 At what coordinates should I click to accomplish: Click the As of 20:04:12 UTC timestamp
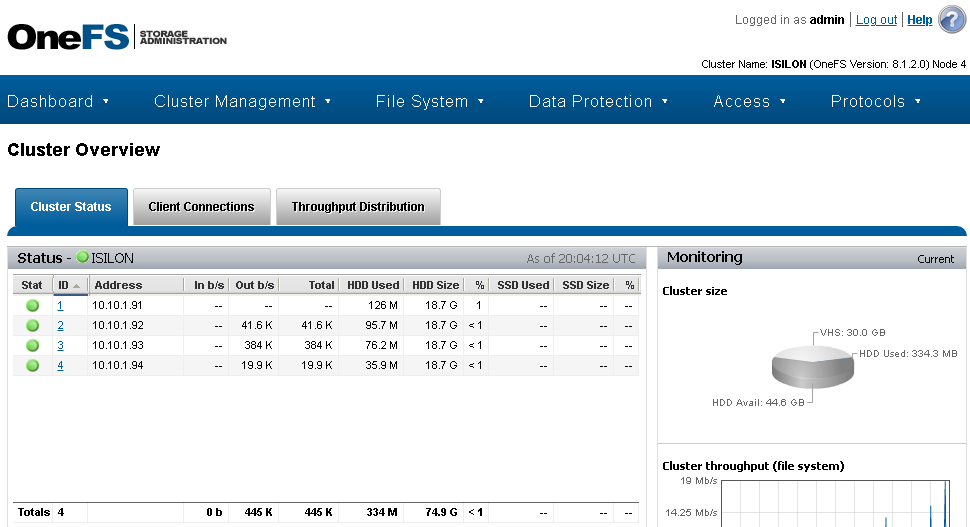(581, 259)
